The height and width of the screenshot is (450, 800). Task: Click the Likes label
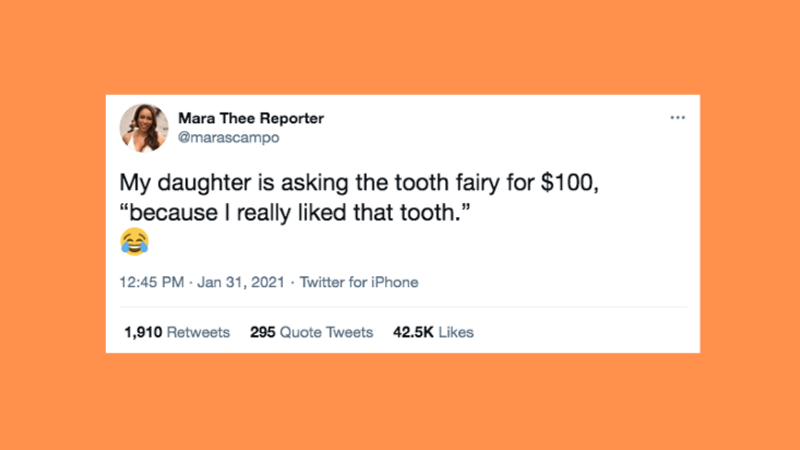[455, 332]
